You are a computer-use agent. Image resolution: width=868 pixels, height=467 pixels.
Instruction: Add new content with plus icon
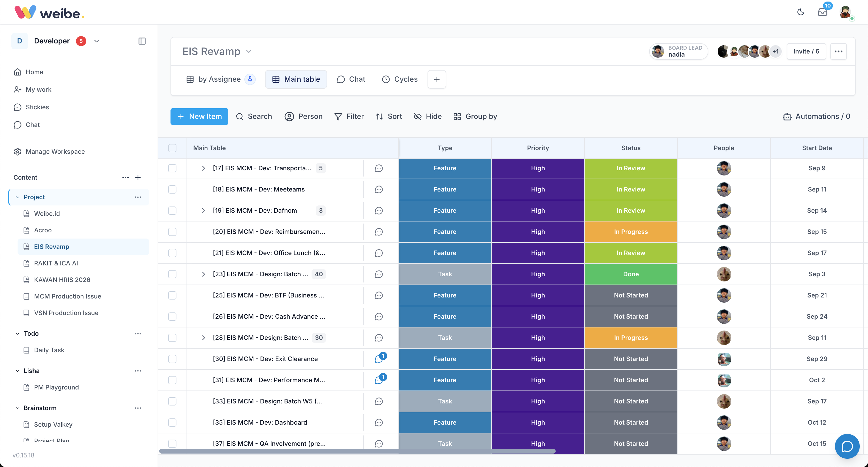[138, 177]
